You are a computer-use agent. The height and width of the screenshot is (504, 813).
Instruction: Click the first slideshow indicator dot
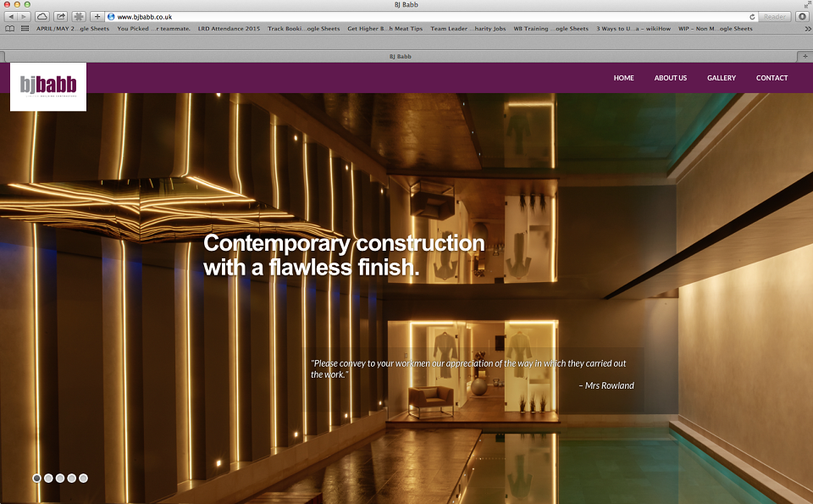pos(36,478)
